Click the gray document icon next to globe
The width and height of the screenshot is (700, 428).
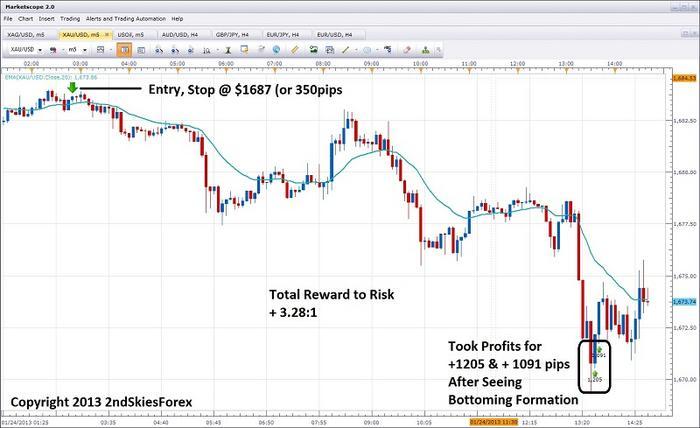[261, 50]
